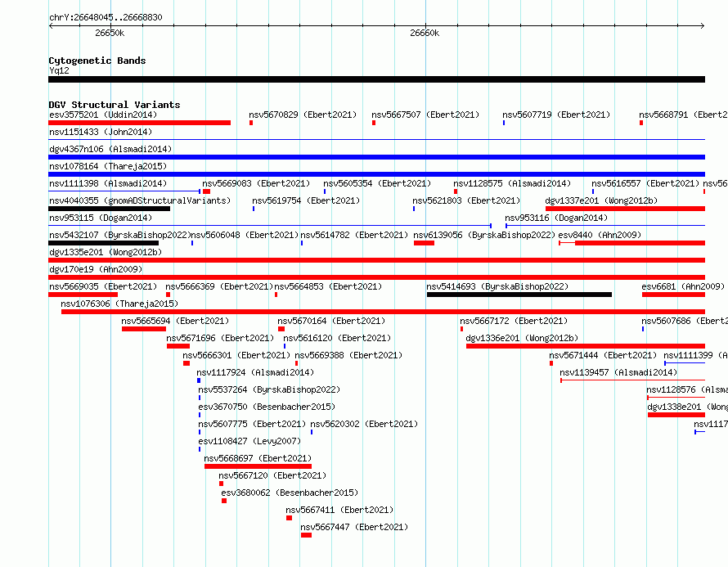Viewport: 728px width, 567px height.
Task: Click esv8440 (Ahn2009) label
Action: pyautogui.click(x=600, y=235)
